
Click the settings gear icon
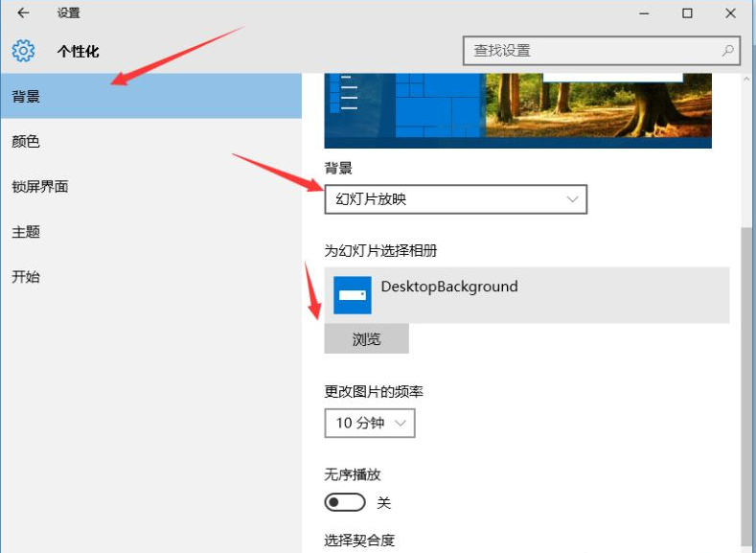(23, 51)
